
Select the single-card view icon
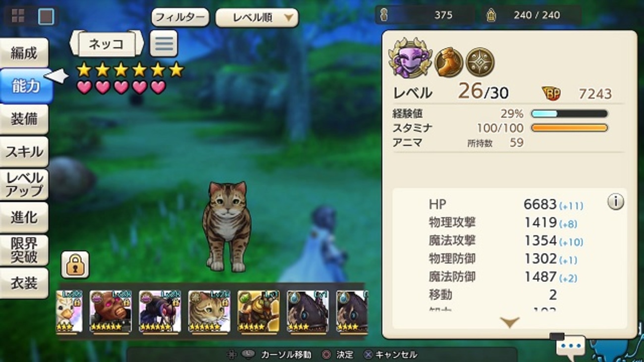(x=46, y=16)
